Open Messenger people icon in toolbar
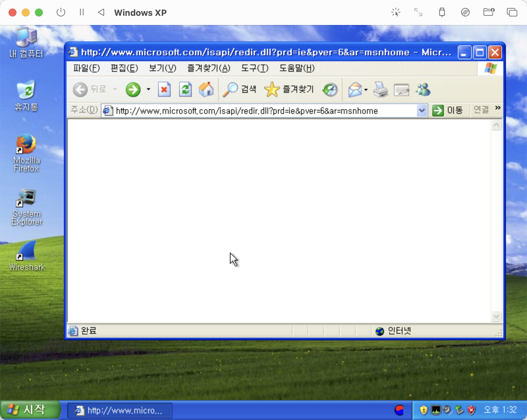The width and height of the screenshot is (527, 420). [x=423, y=90]
